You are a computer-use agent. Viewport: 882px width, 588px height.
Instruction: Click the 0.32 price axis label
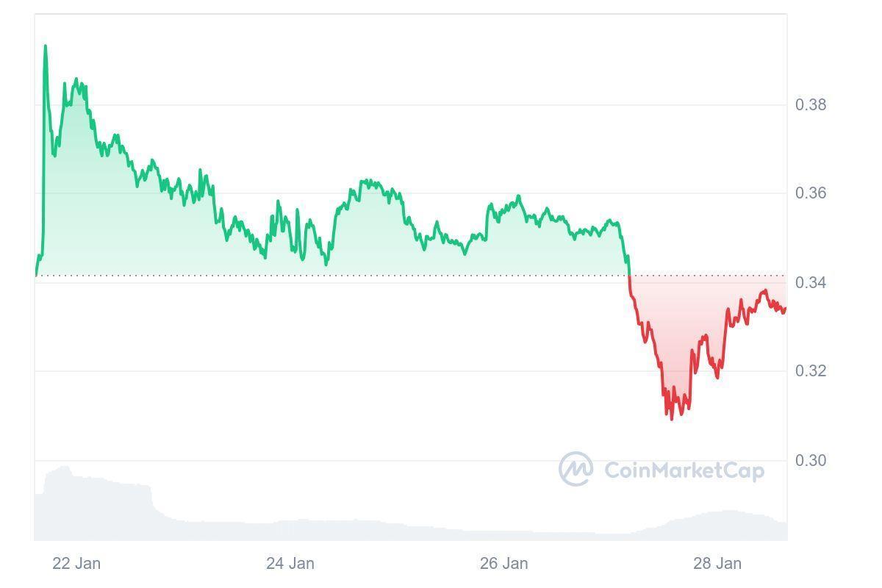tap(811, 371)
